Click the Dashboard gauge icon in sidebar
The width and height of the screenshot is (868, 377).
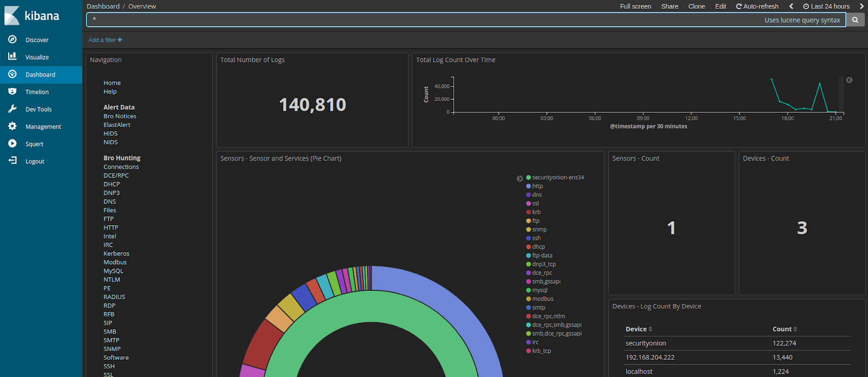coord(12,74)
